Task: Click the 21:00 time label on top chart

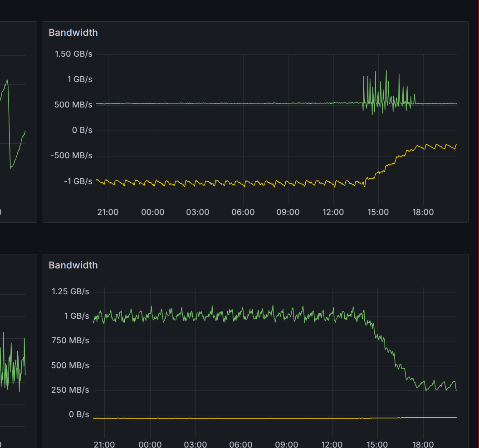Action: pos(108,212)
